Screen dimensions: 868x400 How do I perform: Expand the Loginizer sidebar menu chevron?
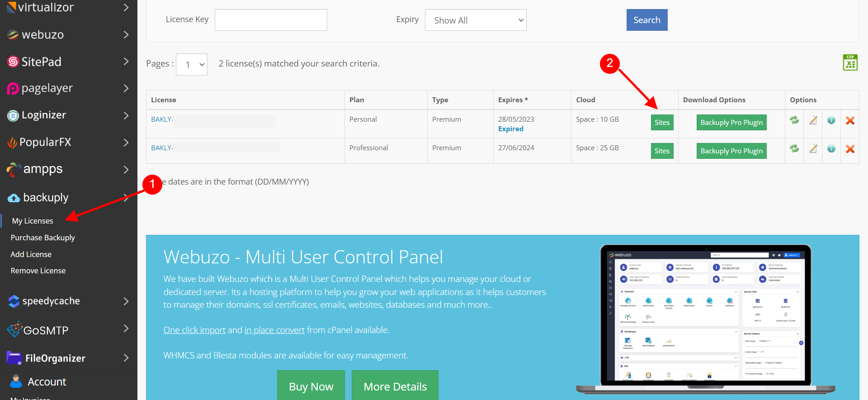point(126,115)
